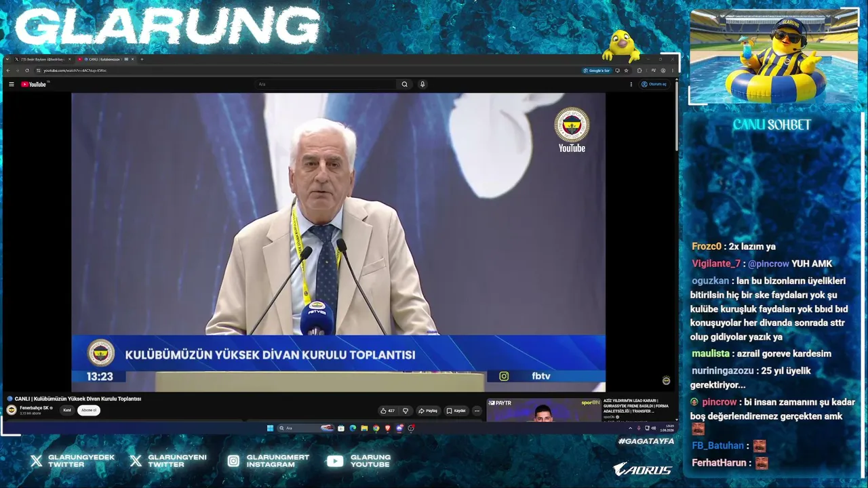The image size is (868, 488).
Task: Click the GLARUNGYENI Twitter label in overlay
Action: [x=177, y=461]
